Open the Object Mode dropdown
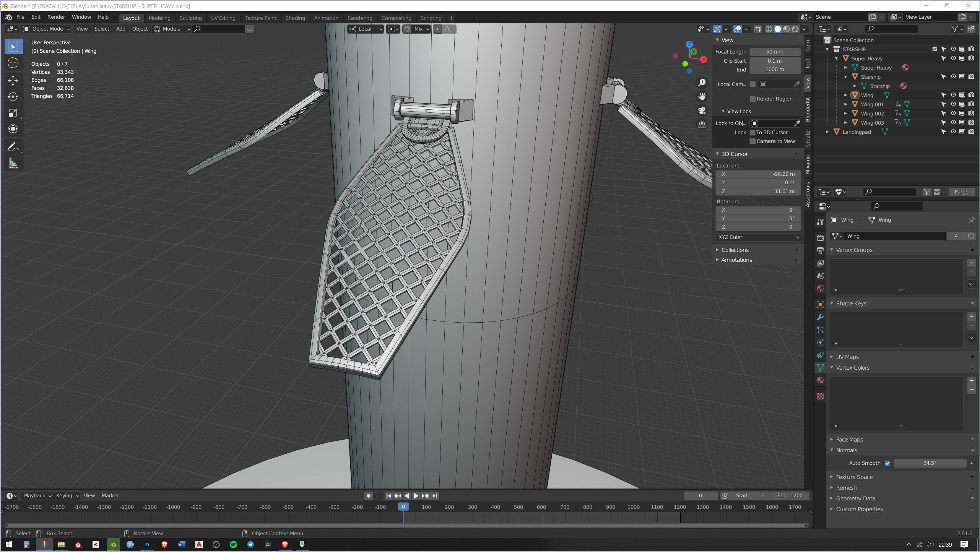The image size is (980, 552). tap(47, 29)
